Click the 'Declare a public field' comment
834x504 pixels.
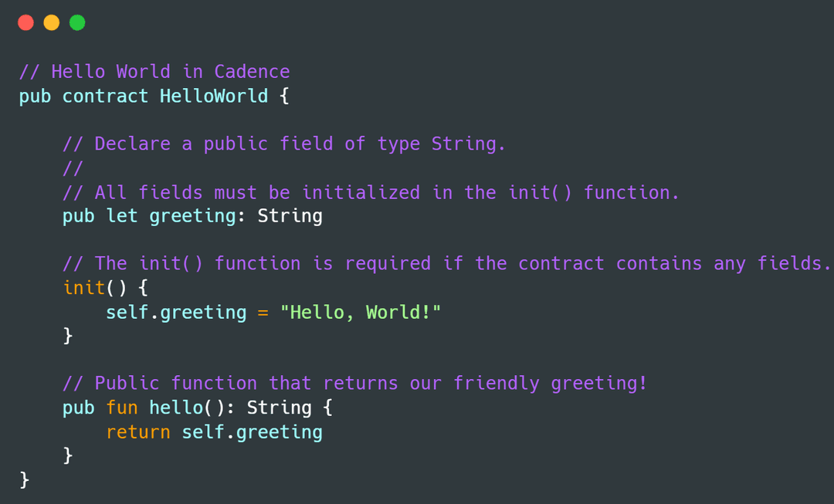284,144
